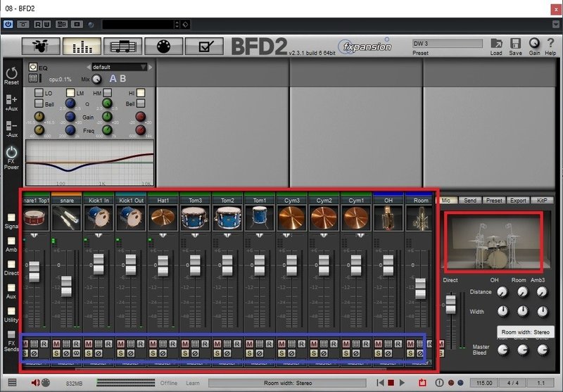563x392 pixels.
Task: Open the Kit page with drum icon
Action: click(x=41, y=46)
